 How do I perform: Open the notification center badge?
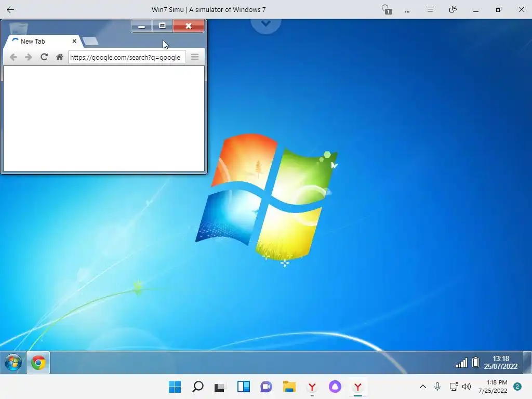pos(517,387)
